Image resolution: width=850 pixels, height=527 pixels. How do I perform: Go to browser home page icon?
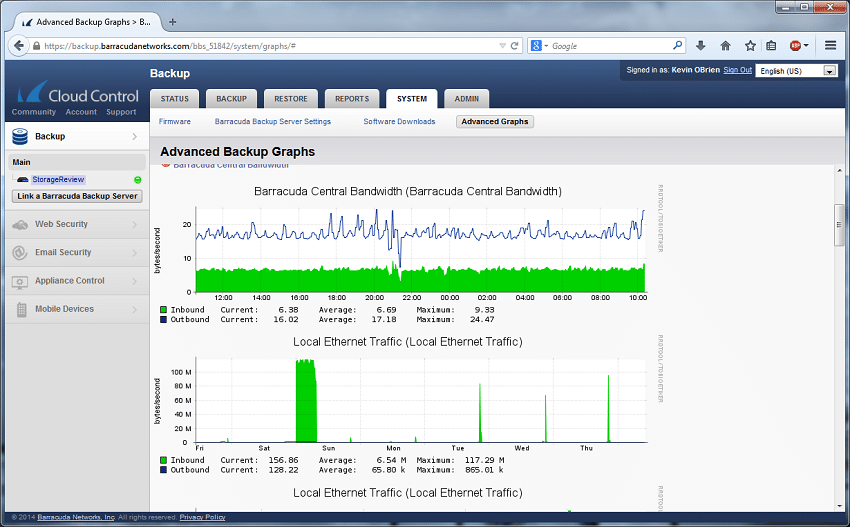click(725, 46)
